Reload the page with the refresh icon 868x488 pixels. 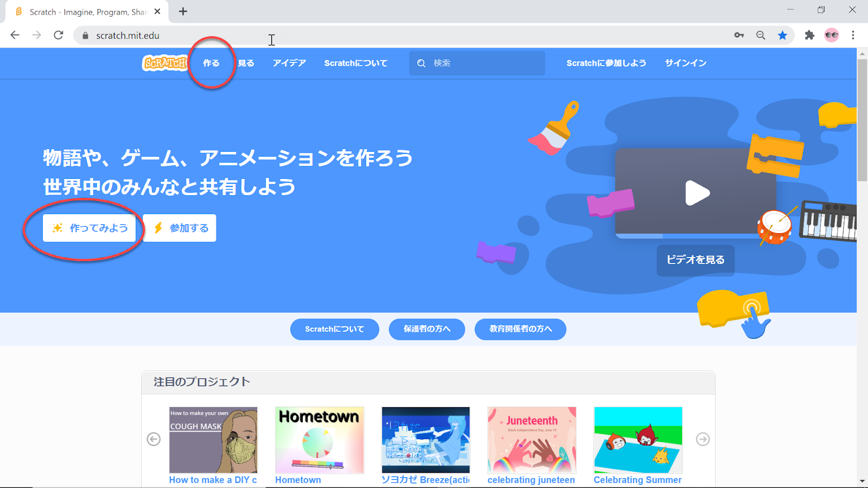point(59,35)
